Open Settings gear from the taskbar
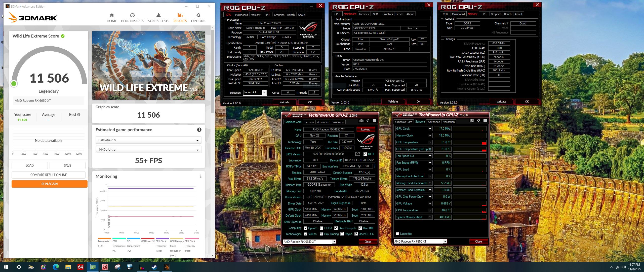Viewport: 644px width, 272px height. coord(19,267)
